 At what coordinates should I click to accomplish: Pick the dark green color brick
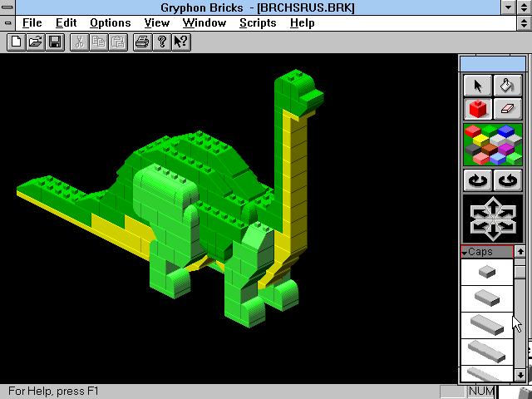[489, 130]
